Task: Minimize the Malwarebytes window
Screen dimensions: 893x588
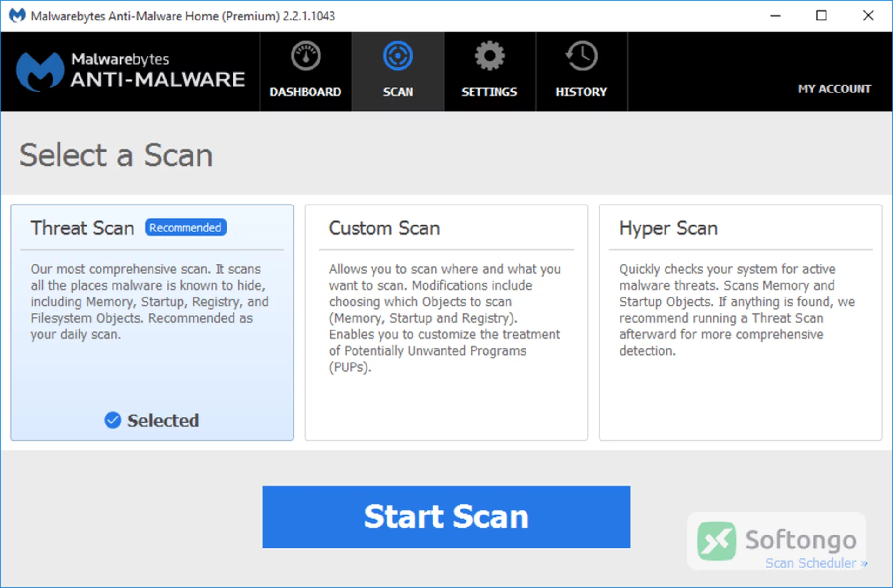Action: click(x=775, y=15)
